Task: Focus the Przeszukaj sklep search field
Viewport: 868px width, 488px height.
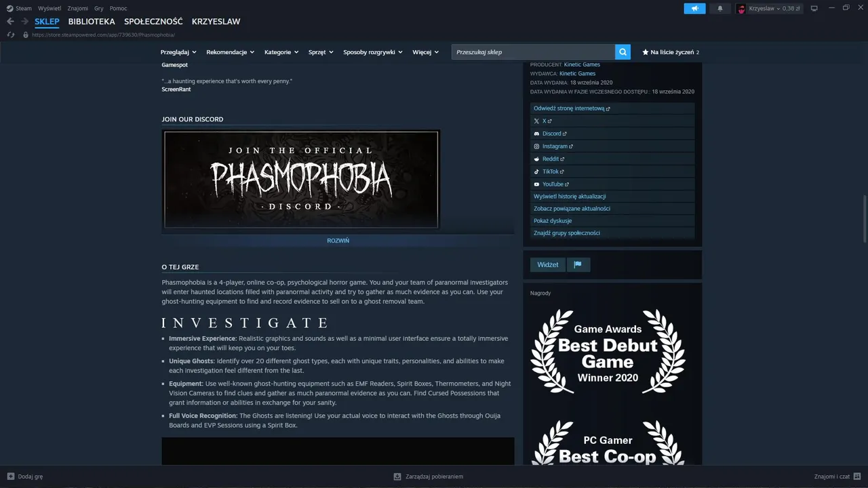Action: (534, 52)
